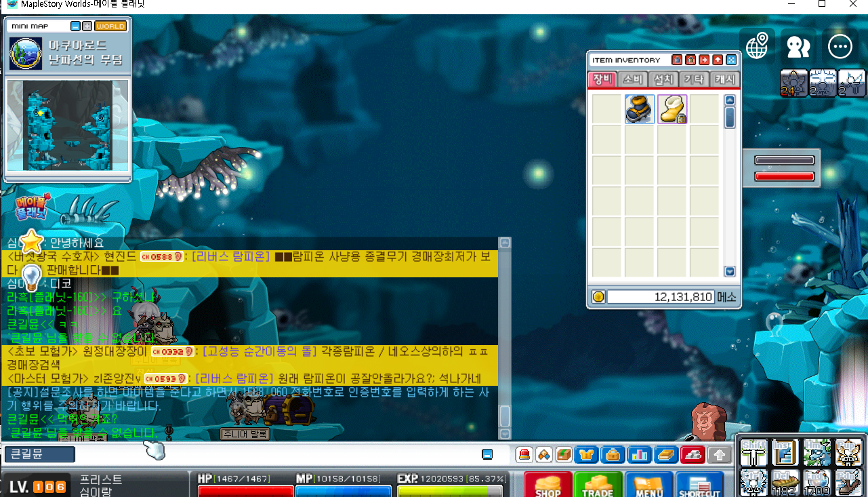Use the Pdn boot quick slot skill

pyautogui.click(x=848, y=482)
